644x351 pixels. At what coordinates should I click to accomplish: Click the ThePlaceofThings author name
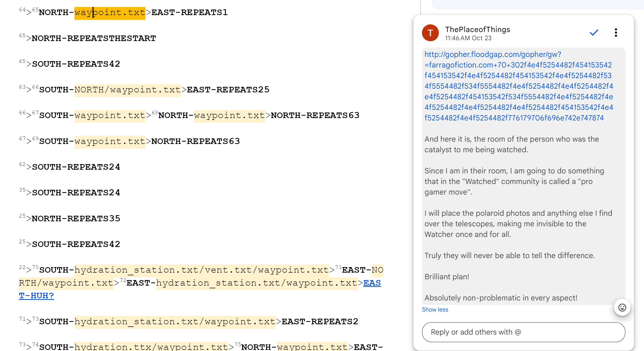(477, 29)
